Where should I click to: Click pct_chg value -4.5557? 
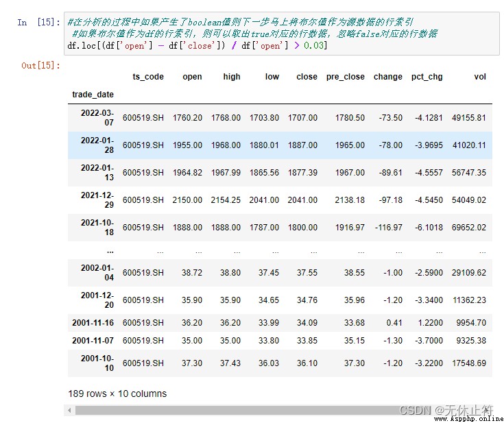[x=429, y=172]
